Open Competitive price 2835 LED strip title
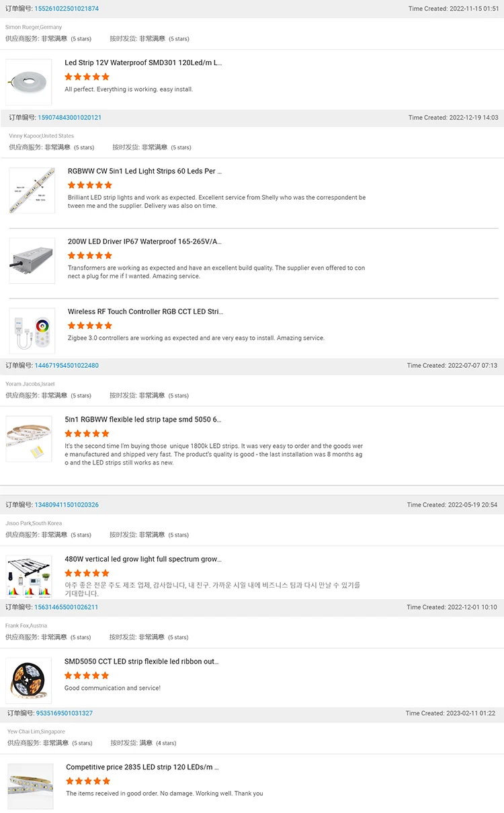This screenshot has width=504, height=813. tap(142, 767)
